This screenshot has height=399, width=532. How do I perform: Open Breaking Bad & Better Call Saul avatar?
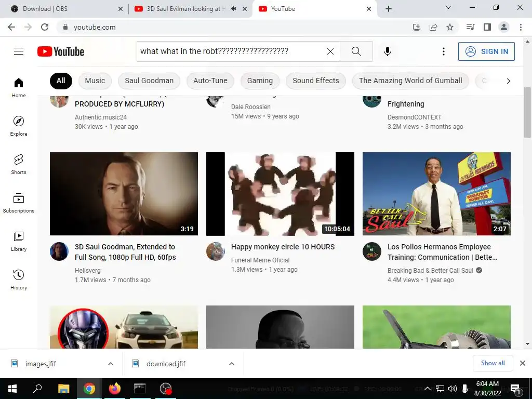[x=372, y=251]
